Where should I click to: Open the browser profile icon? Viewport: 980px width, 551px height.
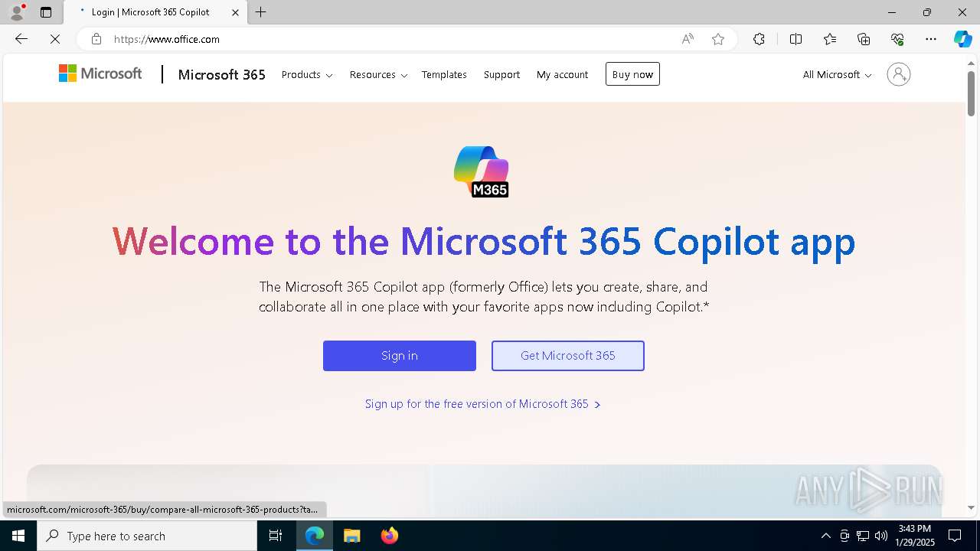coord(16,12)
